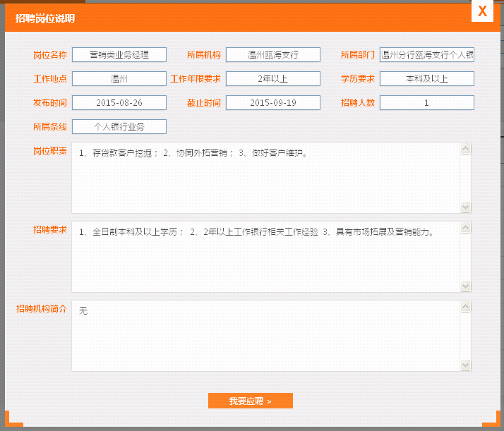This screenshot has width=504, height=431.
Task: Focus the 发布时间 field with 2015-08-26
Action: tap(119, 103)
